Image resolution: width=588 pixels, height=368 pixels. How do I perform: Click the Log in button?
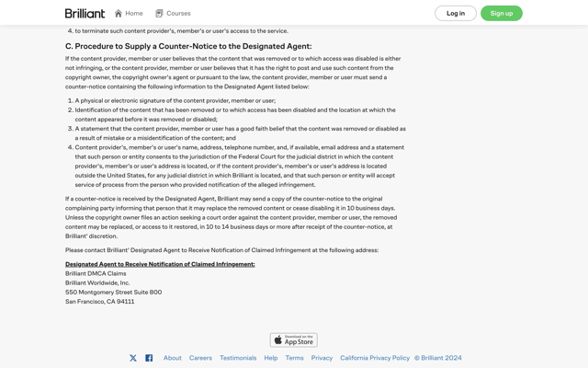[456, 14]
